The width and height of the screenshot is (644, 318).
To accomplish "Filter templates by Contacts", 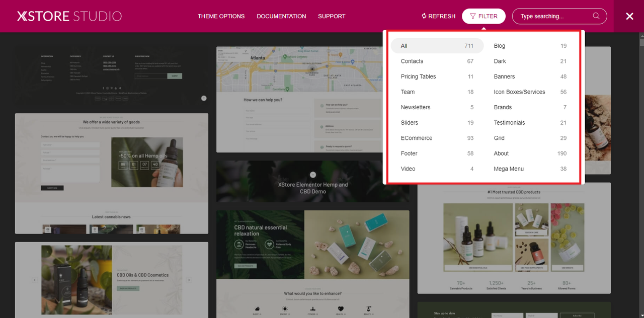I will [437, 61].
